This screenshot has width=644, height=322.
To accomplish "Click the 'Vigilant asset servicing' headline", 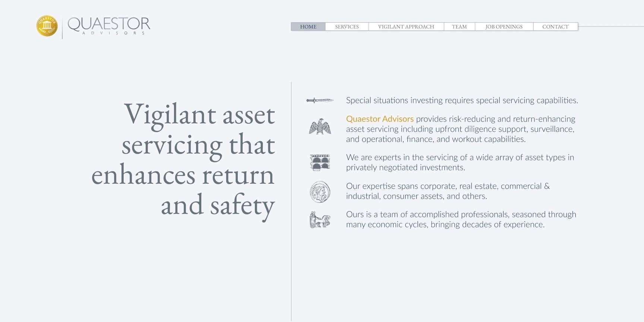I will 183,160.
